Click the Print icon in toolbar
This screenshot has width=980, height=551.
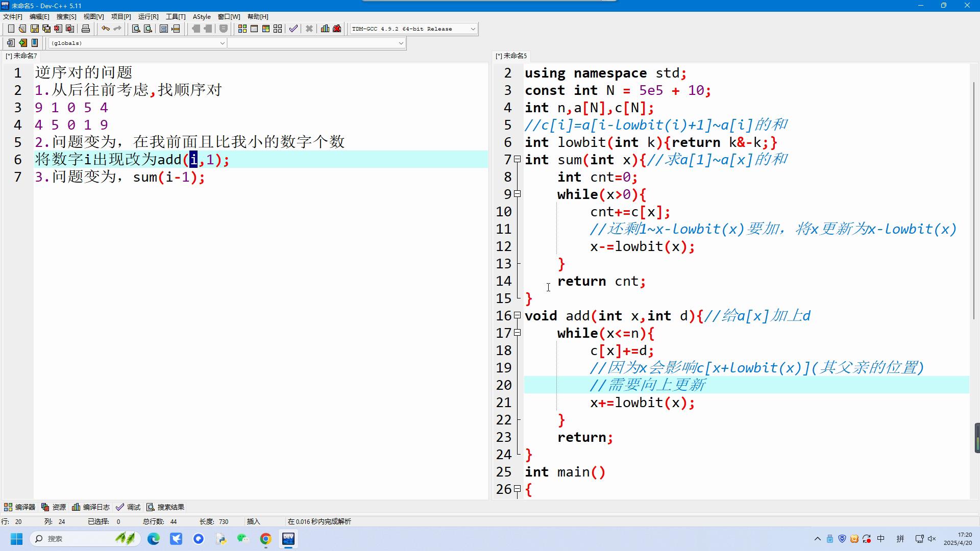click(x=86, y=29)
